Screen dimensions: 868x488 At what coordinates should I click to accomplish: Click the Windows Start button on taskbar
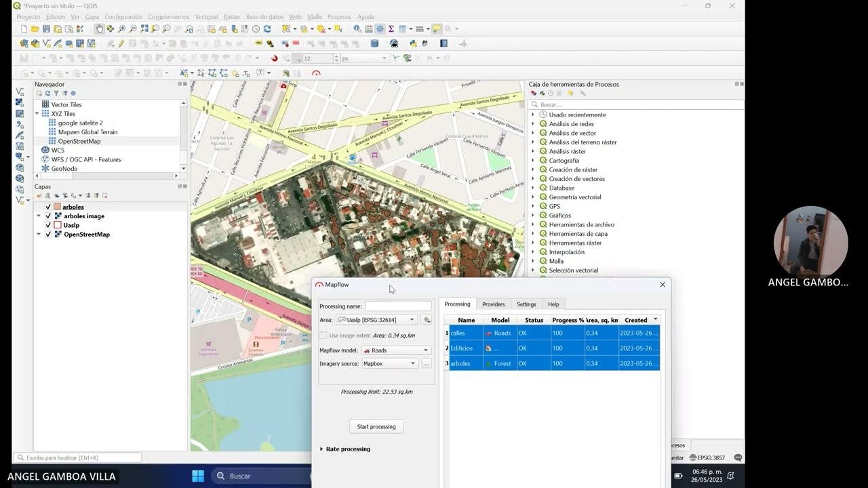(198, 476)
